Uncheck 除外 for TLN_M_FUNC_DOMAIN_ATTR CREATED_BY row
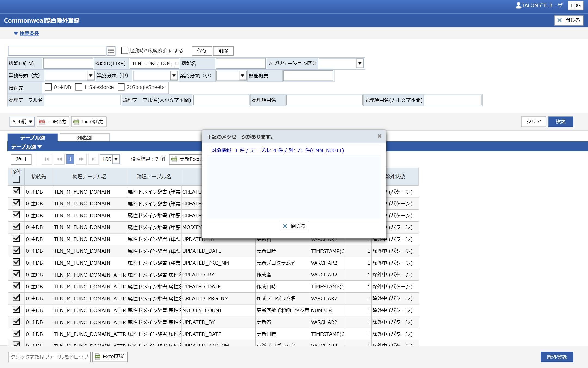The width and height of the screenshot is (588, 368). 16,274
